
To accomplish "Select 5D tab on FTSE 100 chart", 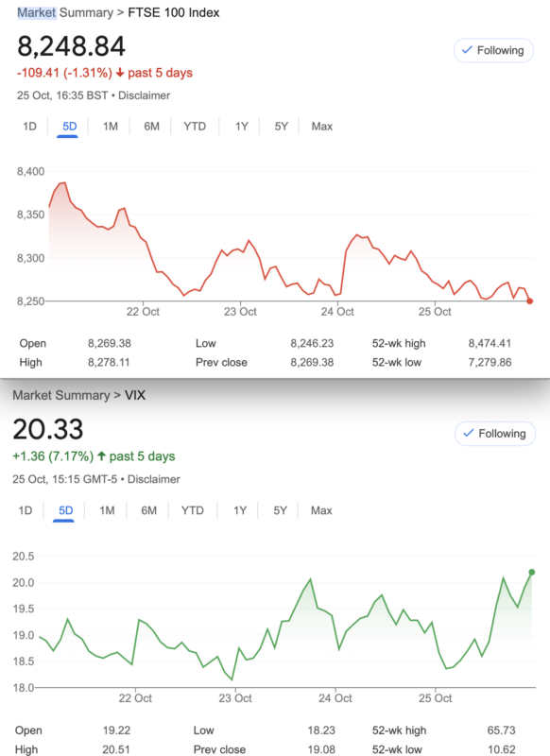I will (x=69, y=127).
